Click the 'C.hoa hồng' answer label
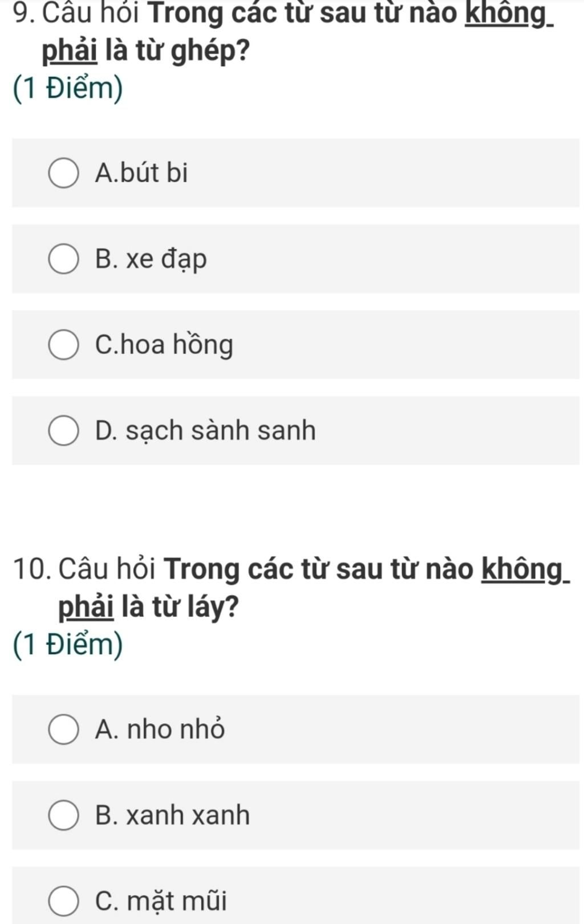584x924 pixels. 164,345
